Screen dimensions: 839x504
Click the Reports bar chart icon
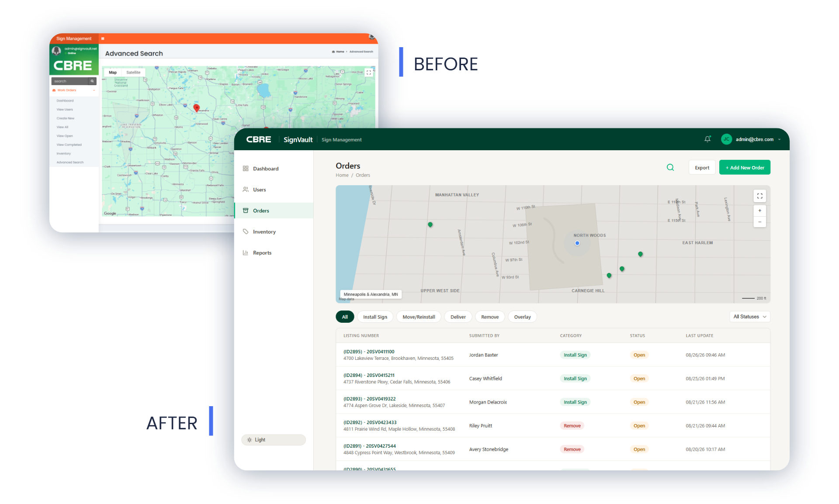click(246, 252)
